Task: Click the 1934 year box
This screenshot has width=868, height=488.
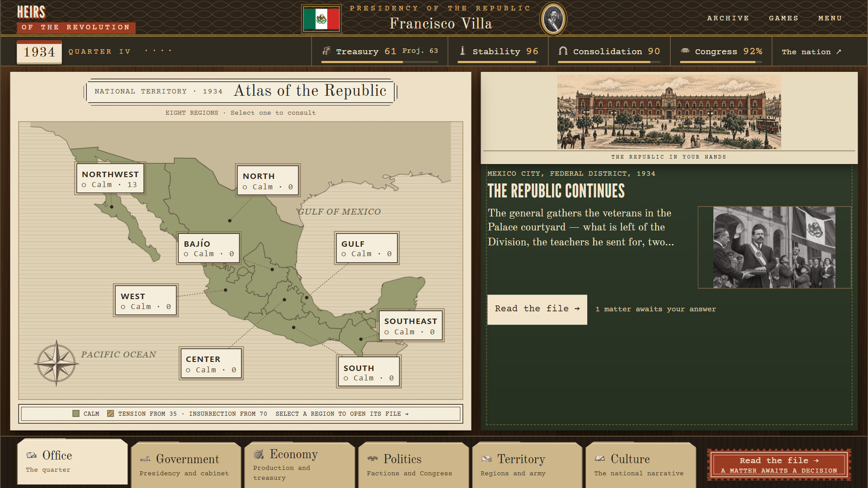Action: point(39,52)
